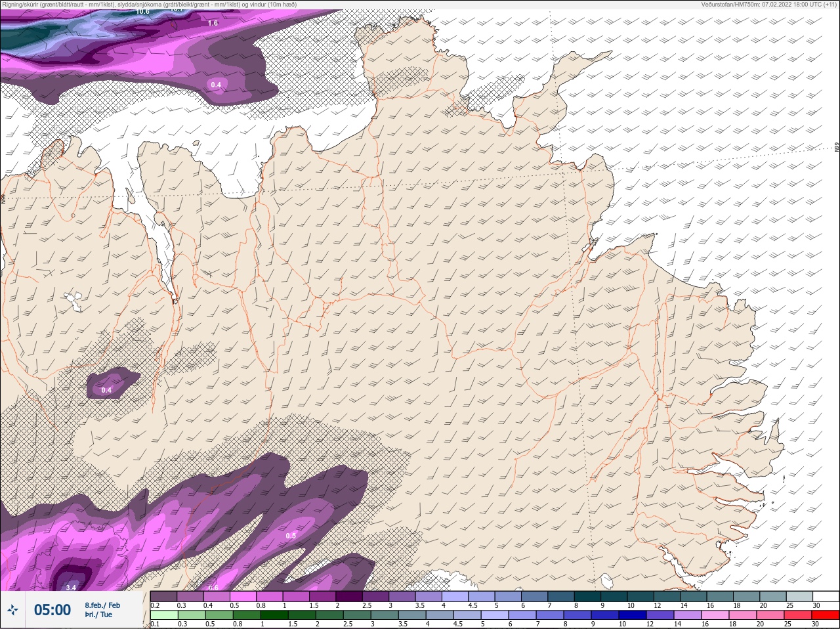Pick the pale green lower-row swatch at 0.1
This screenshot has height=629, width=840.
pos(163,615)
